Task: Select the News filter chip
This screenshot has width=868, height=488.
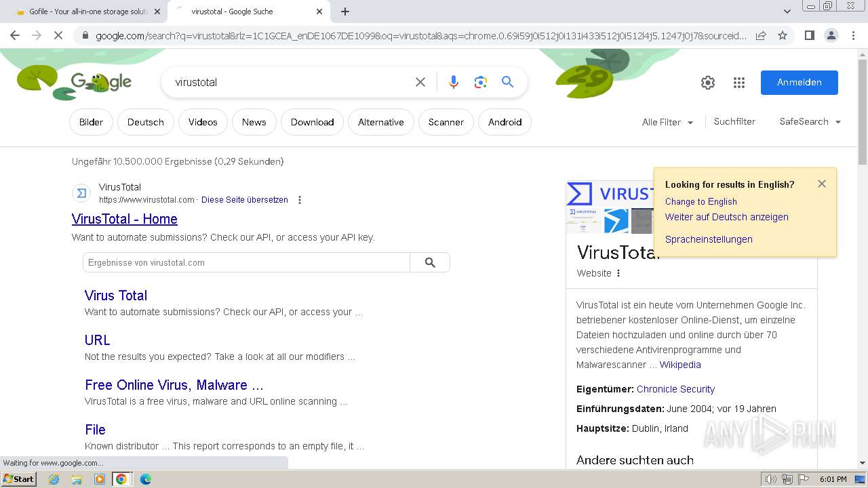Action: coord(254,122)
